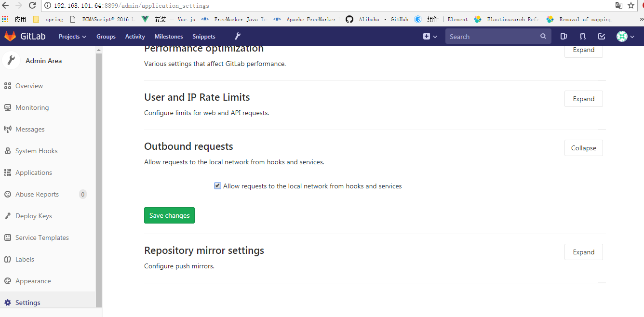Click the Service Templates icon

(7, 238)
